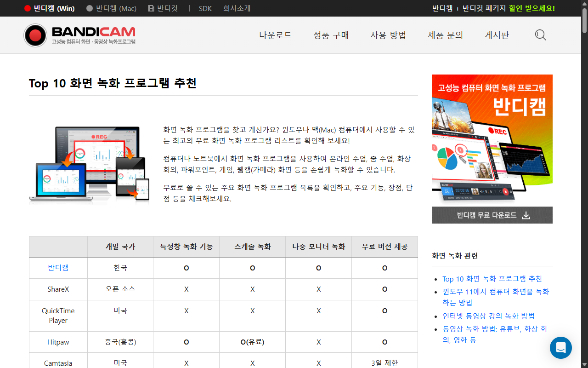Open the search magnifier icon

540,35
